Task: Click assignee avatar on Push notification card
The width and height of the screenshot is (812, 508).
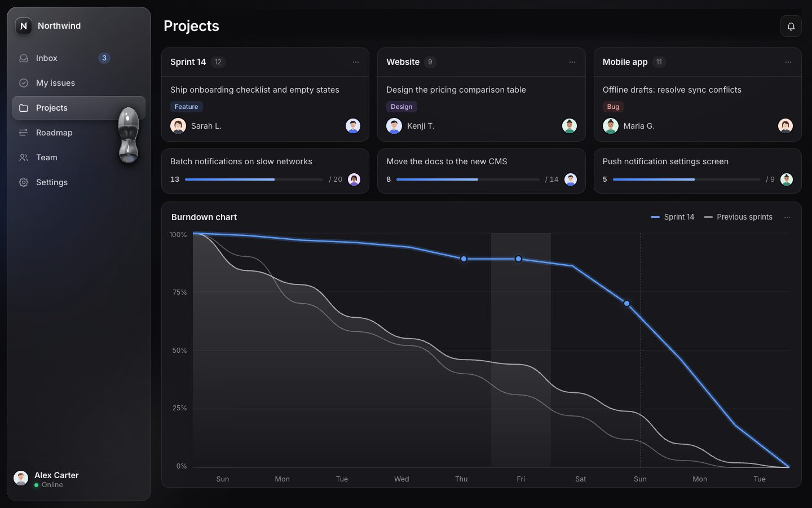Action: (787, 179)
